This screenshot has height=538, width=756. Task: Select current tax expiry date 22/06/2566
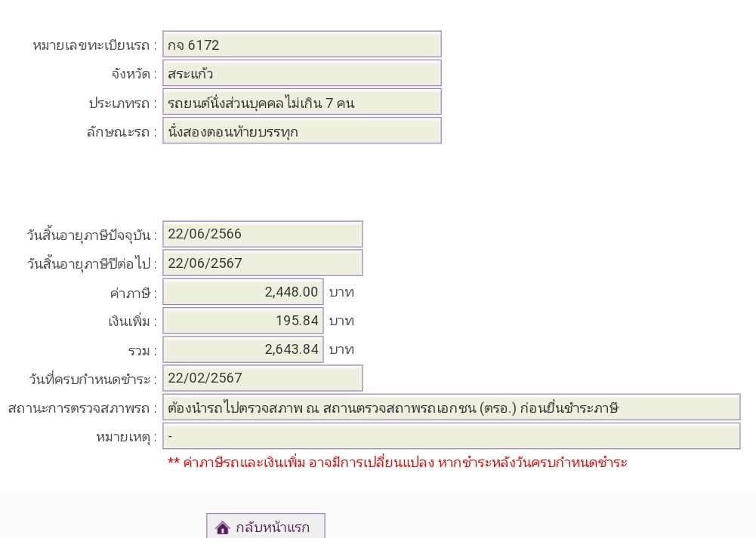tap(263, 234)
